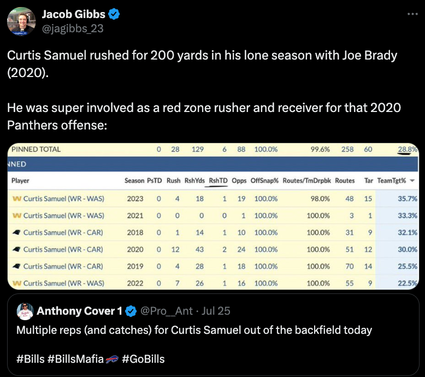
Task: Click Washington logo in the 2023 row
Action: pyautogui.click(x=17, y=199)
